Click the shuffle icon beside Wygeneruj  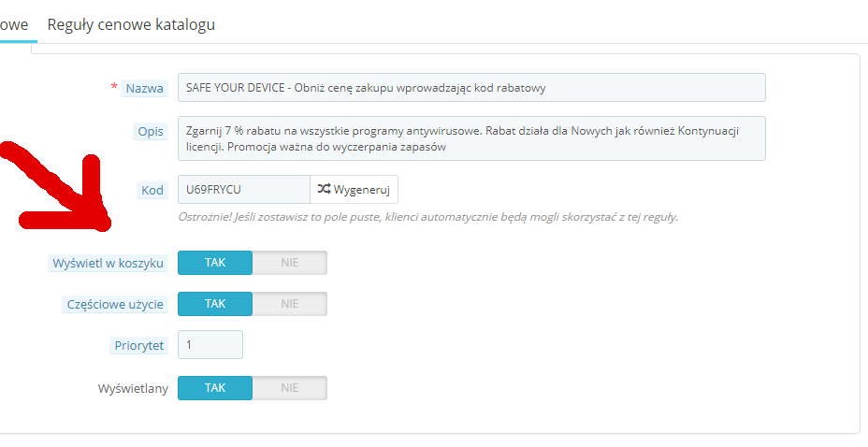(324, 189)
